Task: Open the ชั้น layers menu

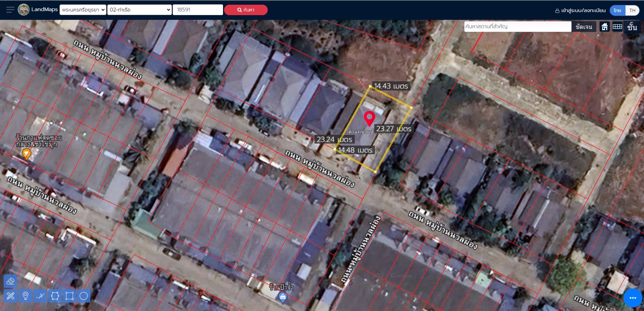Action: coord(632,27)
